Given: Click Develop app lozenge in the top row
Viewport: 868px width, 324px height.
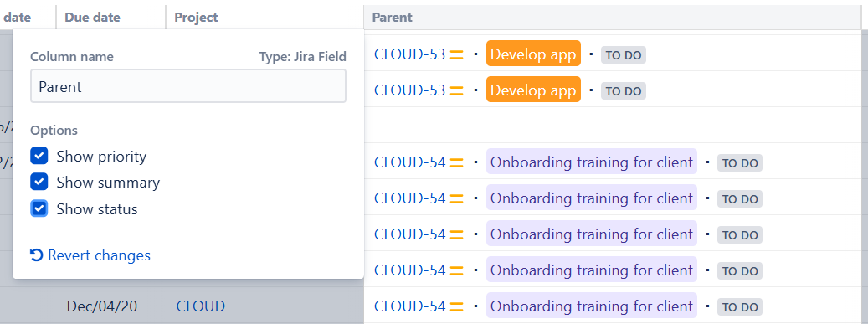Looking at the screenshot, I should pyautogui.click(x=534, y=54).
